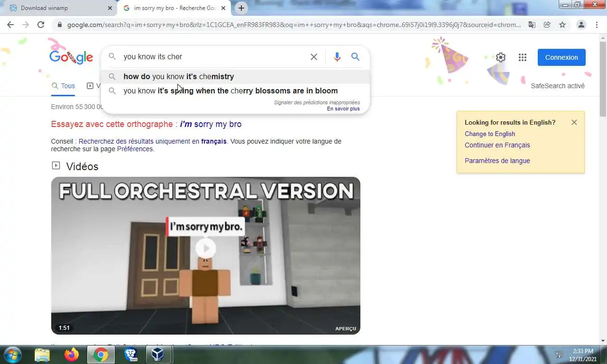Screen dimensions: 607x364
Task: Open Recherchez des résultats uniquement en français
Action: tap(153, 141)
